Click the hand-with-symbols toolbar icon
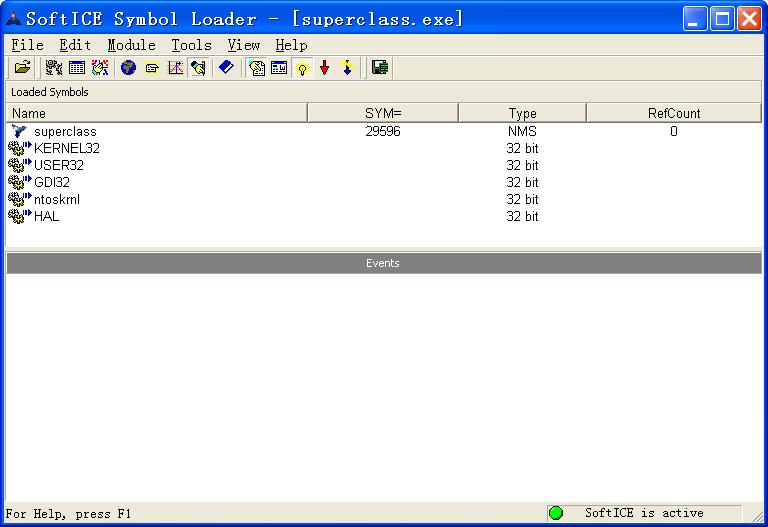The height and width of the screenshot is (527, 768). [100, 68]
